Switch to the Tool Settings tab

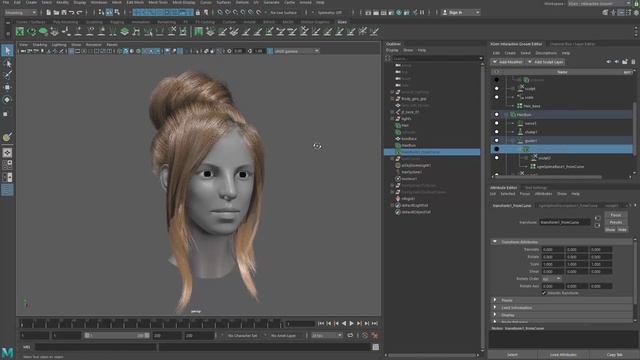(x=536, y=188)
